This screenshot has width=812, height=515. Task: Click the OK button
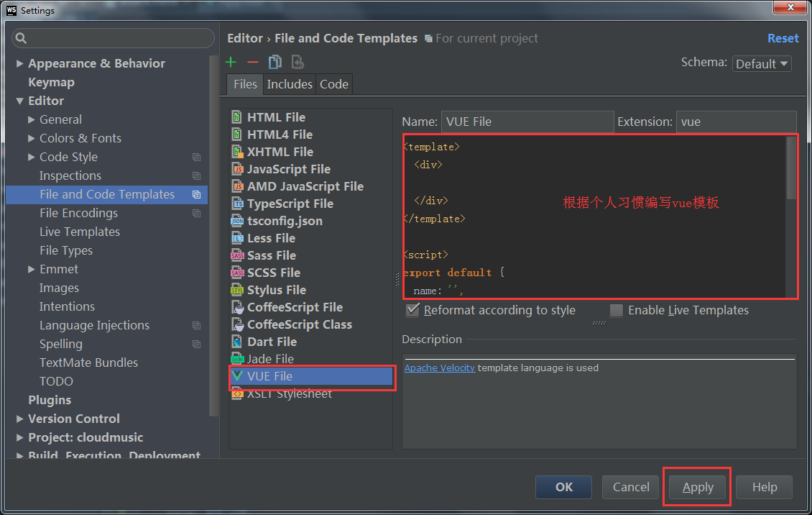tap(563, 487)
